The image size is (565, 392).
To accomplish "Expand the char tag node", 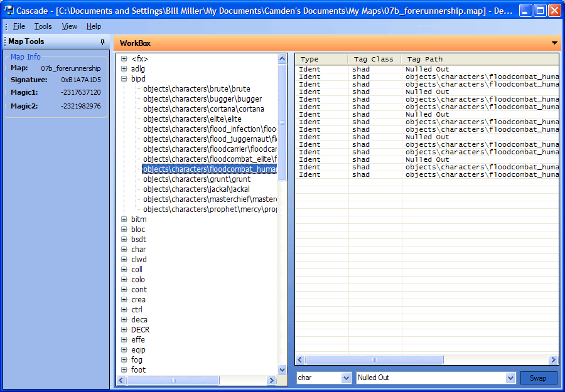I will click(x=124, y=250).
